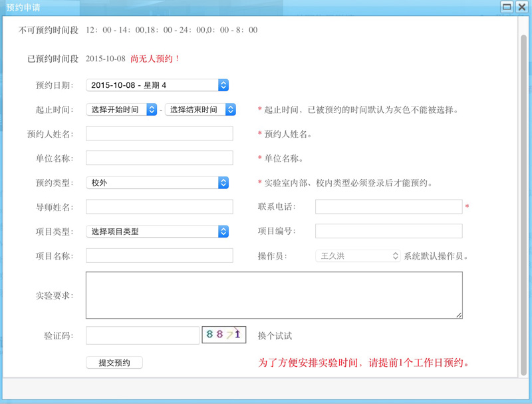Open the 选择项目类型 dropdown
The height and width of the screenshot is (404, 532).
158,232
